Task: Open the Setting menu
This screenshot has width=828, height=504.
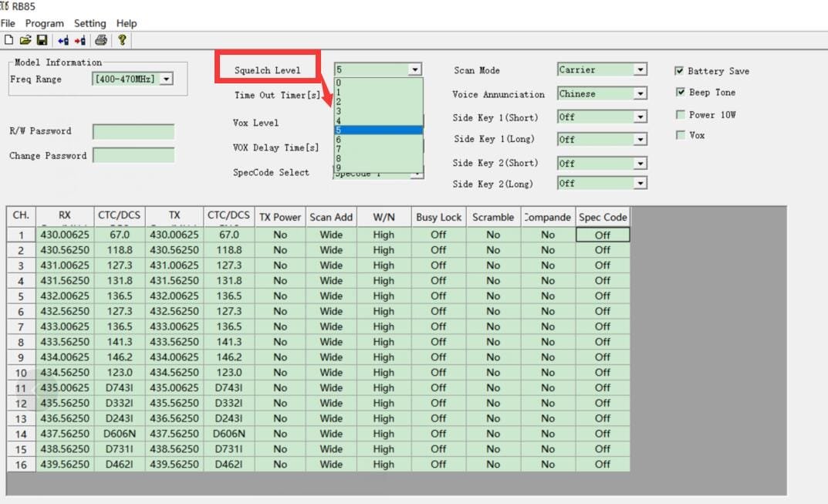Action: [x=90, y=23]
